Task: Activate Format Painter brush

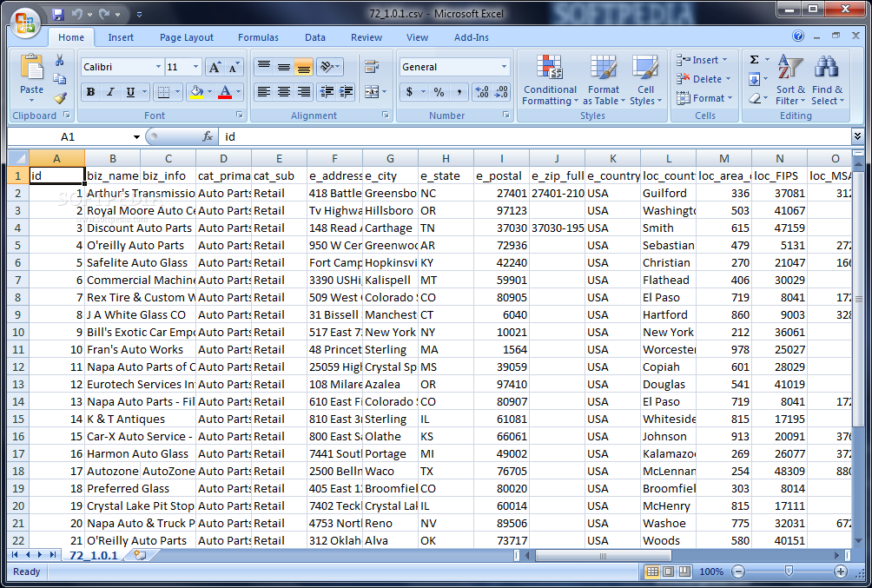Action: tap(60, 98)
